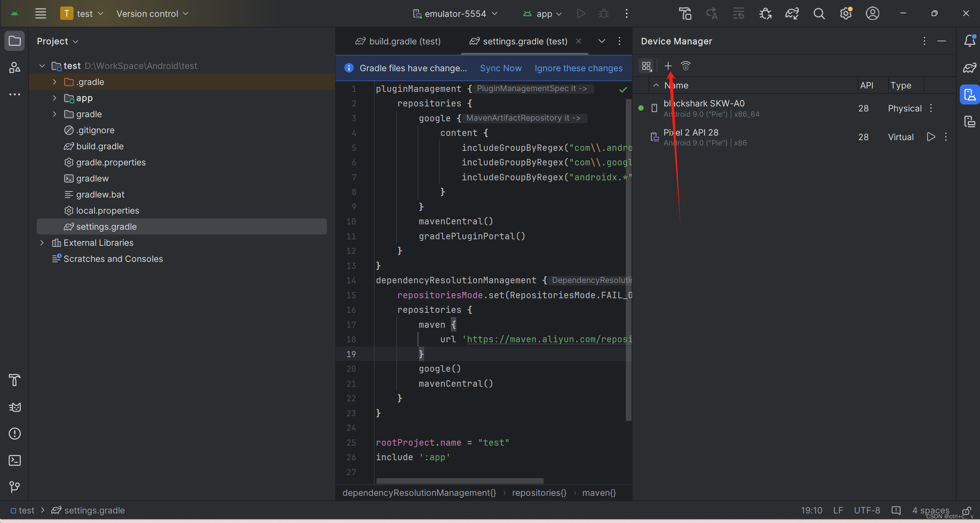Open blackshark SKW-A0 row options
The image size is (980, 523).
click(x=931, y=108)
